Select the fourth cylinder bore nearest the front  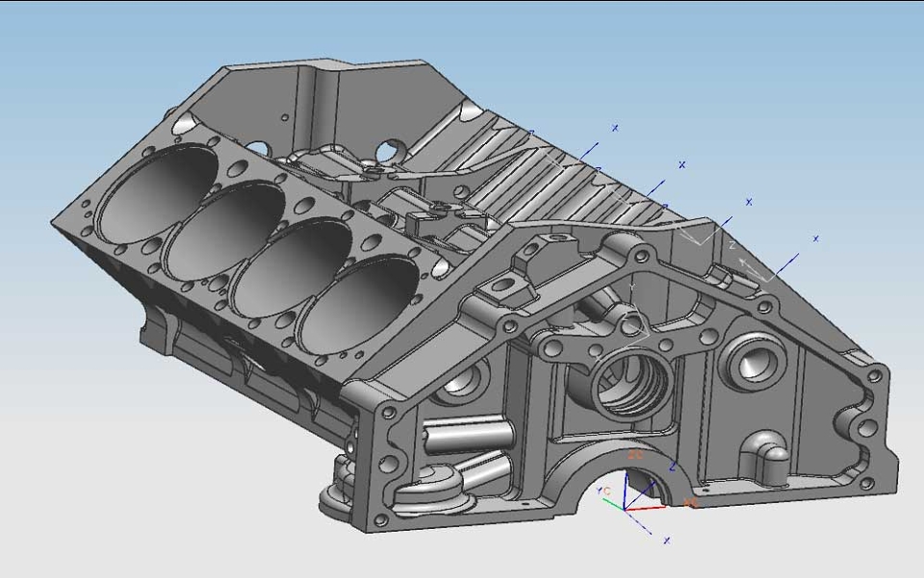coord(359,305)
